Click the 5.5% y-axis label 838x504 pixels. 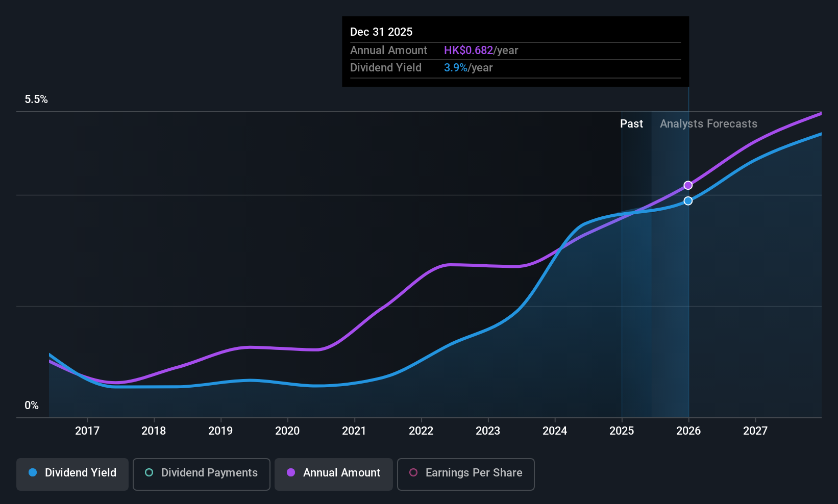pos(36,99)
